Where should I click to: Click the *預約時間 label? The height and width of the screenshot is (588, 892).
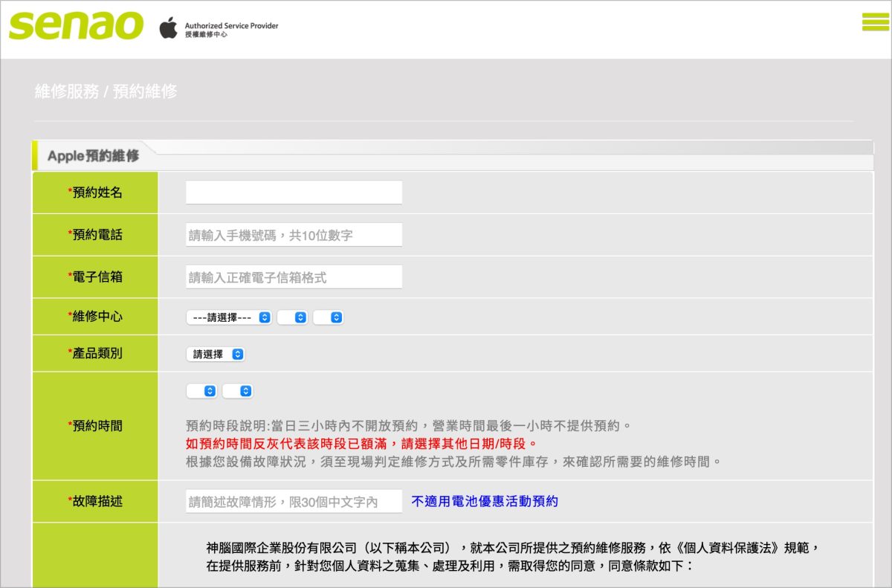[95, 426]
